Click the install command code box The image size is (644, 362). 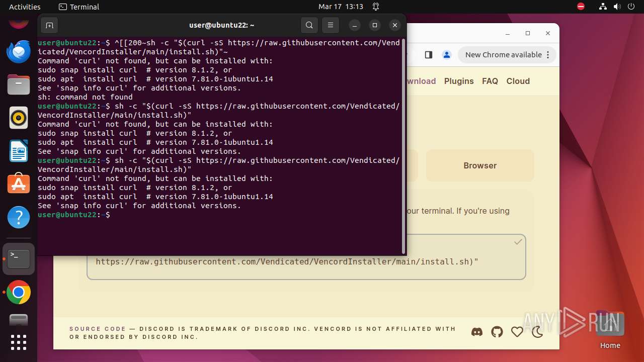(x=306, y=257)
